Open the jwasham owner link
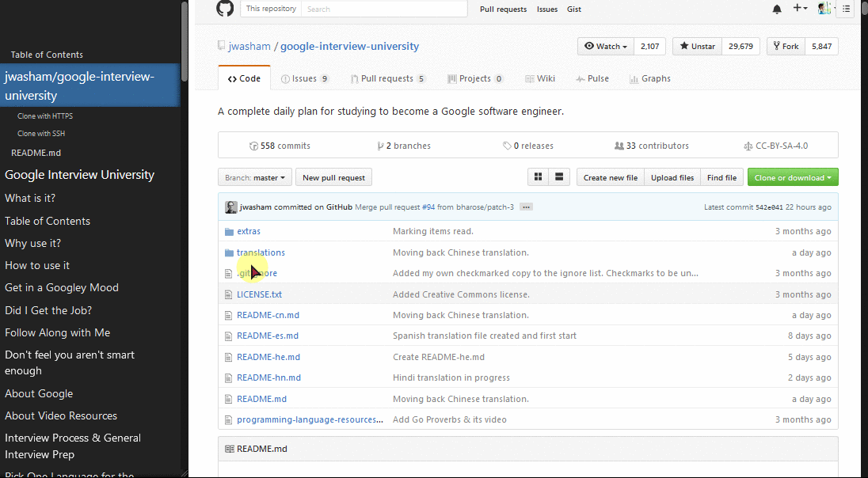This screenshot has height=478, width=868. 249,47
